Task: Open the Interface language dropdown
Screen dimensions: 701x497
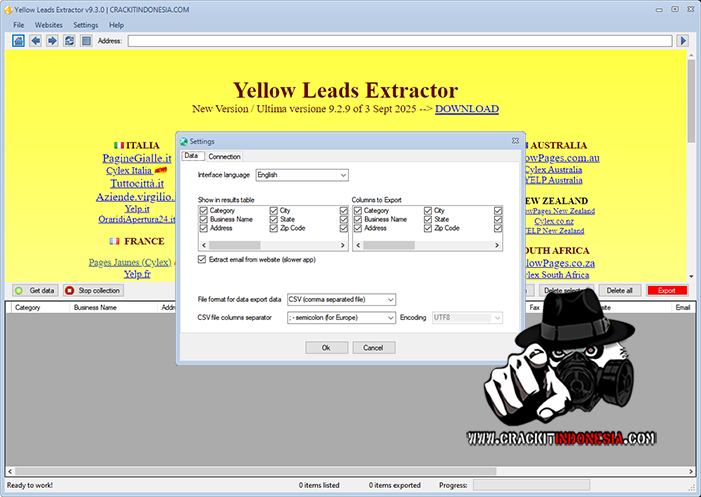Action: [301, 175]
